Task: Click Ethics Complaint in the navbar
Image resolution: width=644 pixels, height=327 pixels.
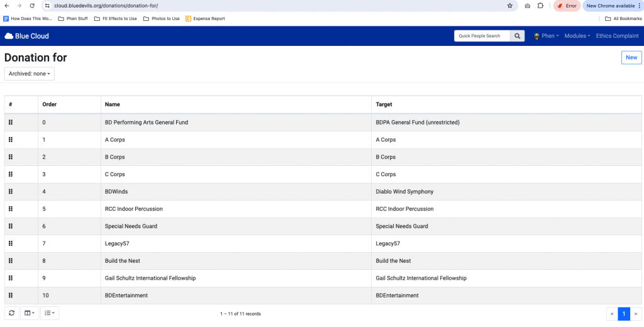Action: tap(618, 36)
